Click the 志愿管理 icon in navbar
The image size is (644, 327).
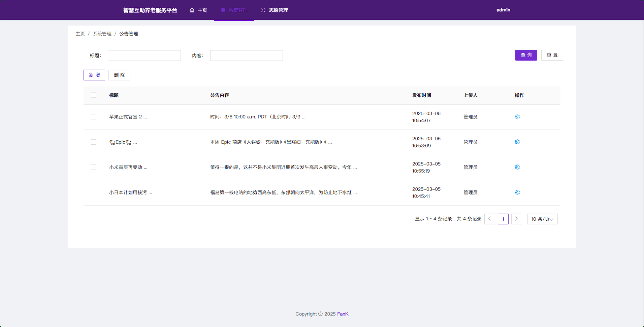tap(263, 10)
